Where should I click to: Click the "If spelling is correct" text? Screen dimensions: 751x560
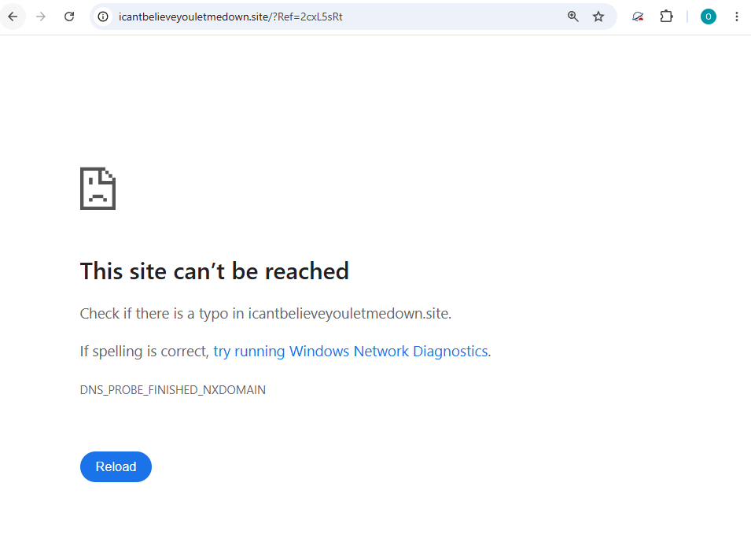(144, 351)
